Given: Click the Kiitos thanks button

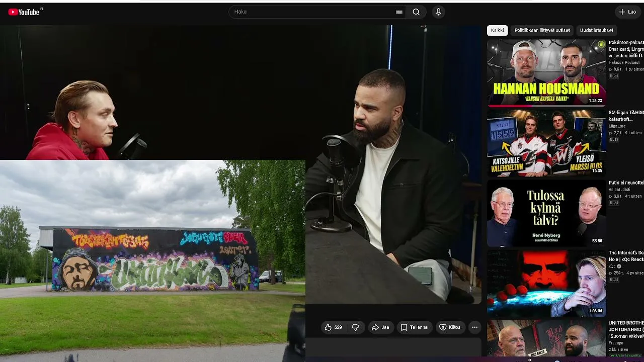Looking at the screenshot, I should click(450, 327).
